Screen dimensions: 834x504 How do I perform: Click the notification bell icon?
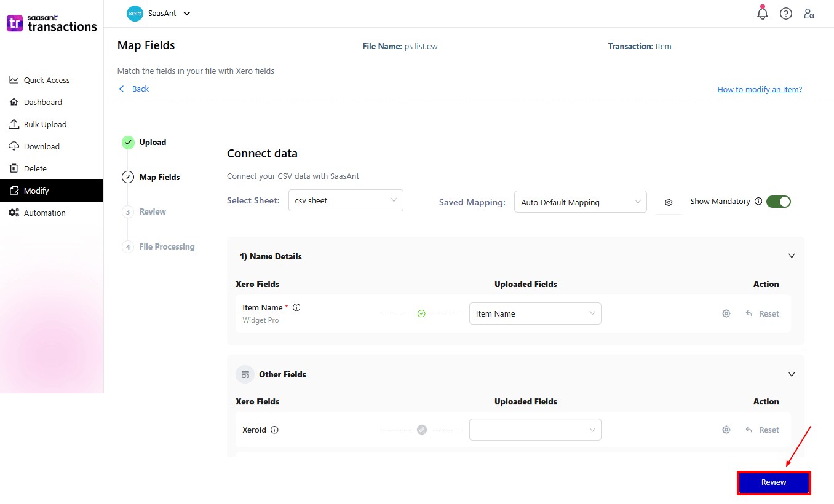tap(763, 14)
